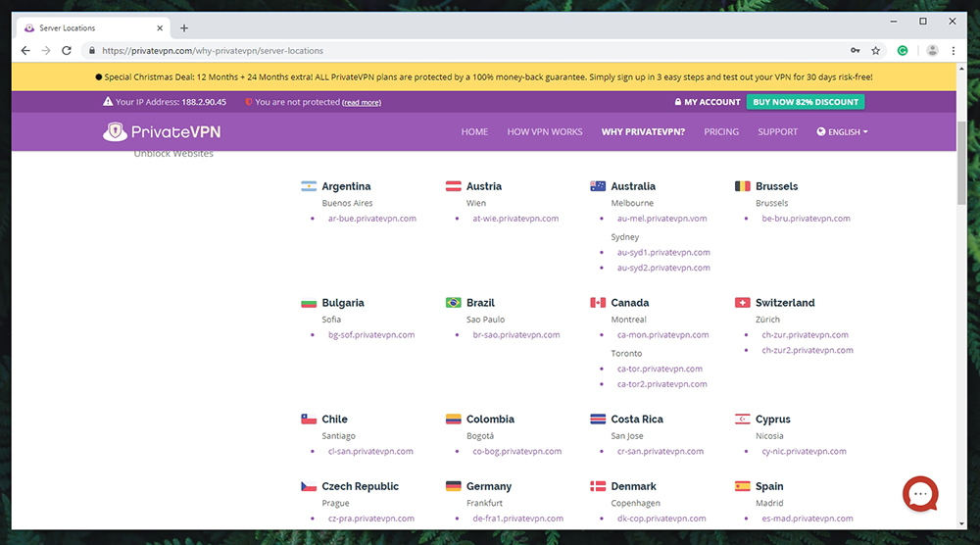The image size is (980, 545).
Task: Click the PrivateVPN logo
Action: tap(162, 132)
